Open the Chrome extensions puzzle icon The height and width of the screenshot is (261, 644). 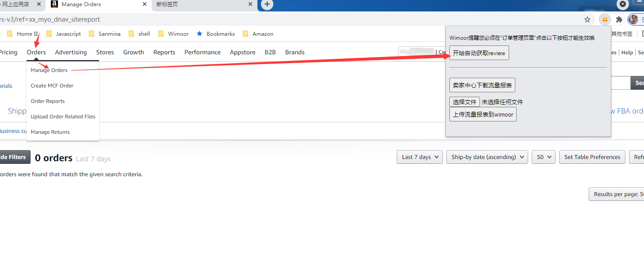pos(619,19)
